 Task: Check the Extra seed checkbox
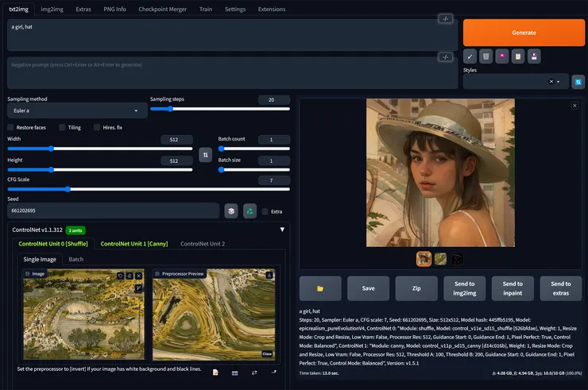(x=265, y=211)
